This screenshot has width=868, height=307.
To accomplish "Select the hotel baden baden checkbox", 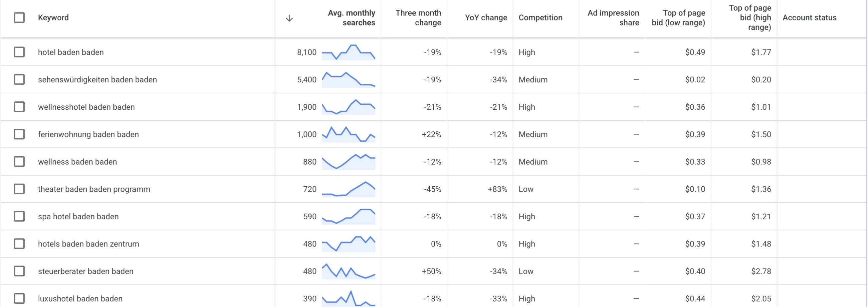I will (19, 52).
